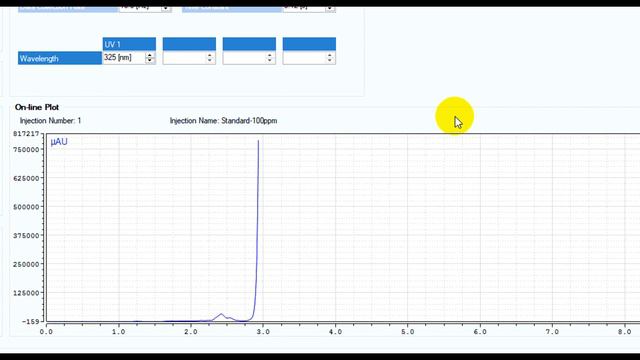
Task: Click the 250000 y-axis tick label
Action: [x=26, y=264]
